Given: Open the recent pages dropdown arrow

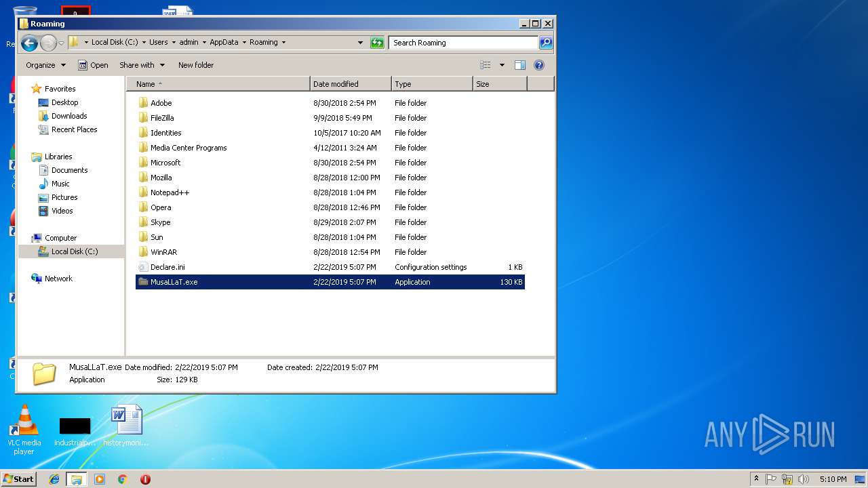Looking at the screenshot, I should pyautogui.click(x=61, y=43).
